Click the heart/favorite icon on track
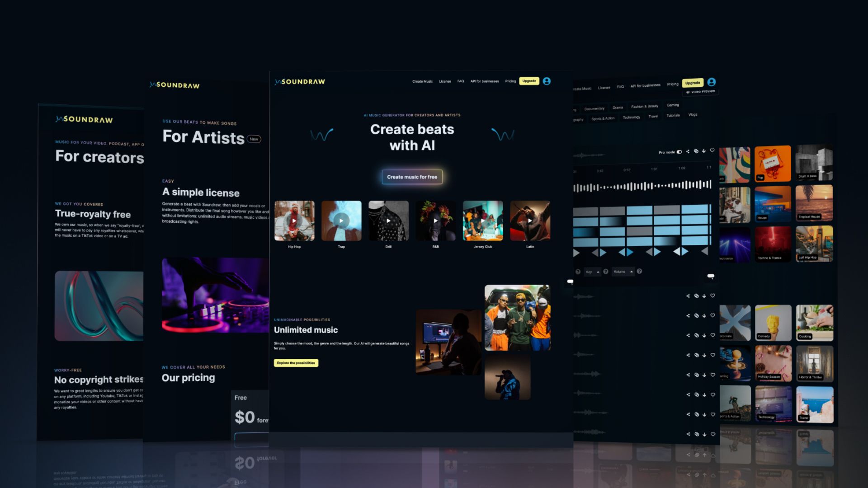The height and width of the screenshot is (488, 868). (x=712, y=151)
